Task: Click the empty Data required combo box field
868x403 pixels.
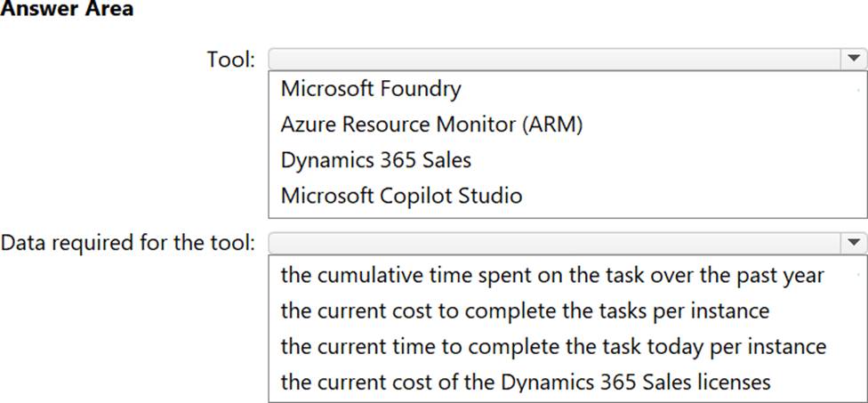Action: [x=553, y=242]
